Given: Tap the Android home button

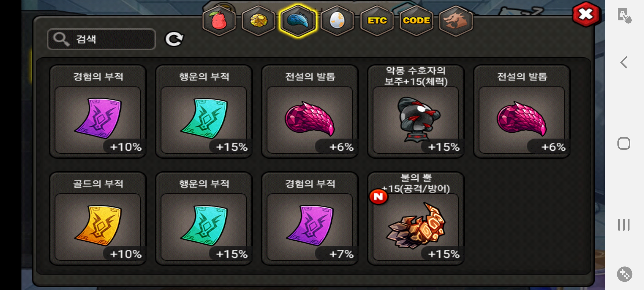Looking at the screenshot, I should (x=624, y=143).
